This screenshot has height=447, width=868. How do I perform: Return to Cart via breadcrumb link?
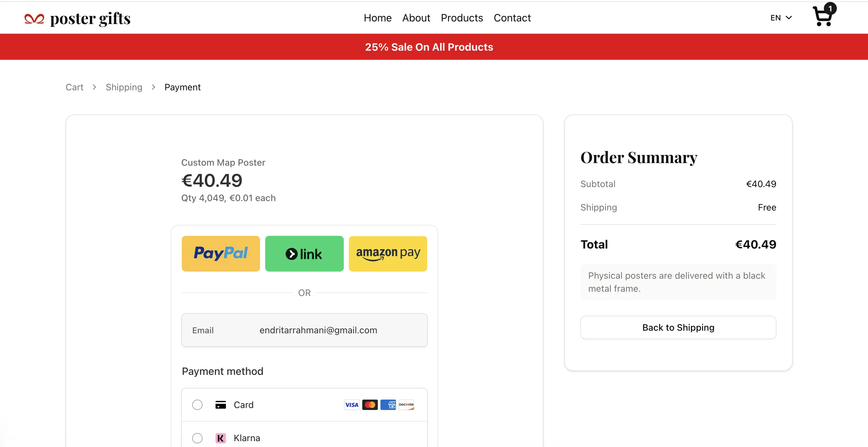click(x=74, y=87)
